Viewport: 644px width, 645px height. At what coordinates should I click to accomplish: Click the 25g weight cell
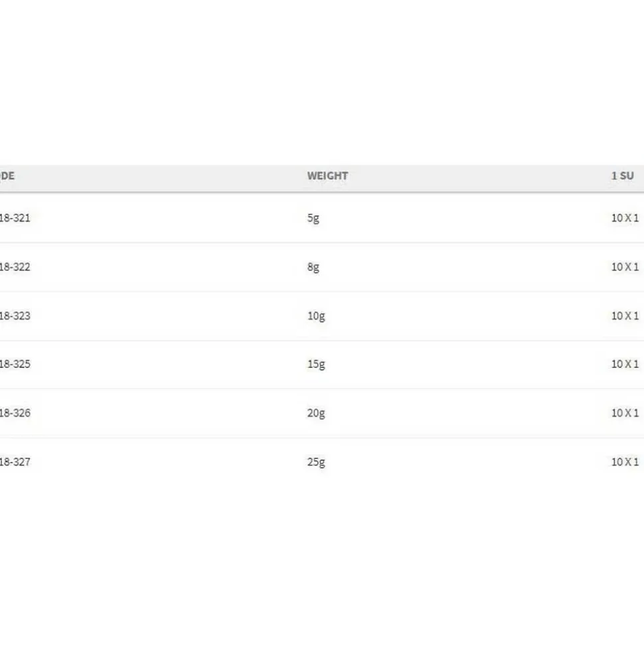316,462
